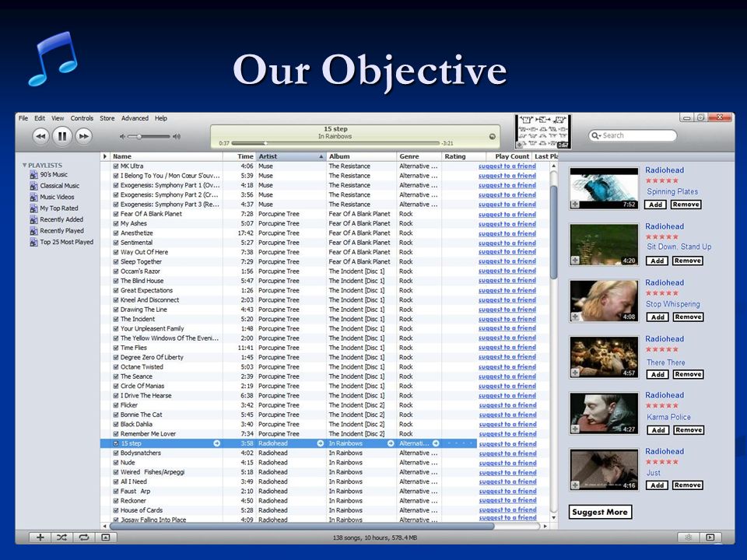Image resolution: width=747 pixels, height=560 pixels.
Task: Toggle shuffle in the bottom toolbar
Action: coord(62,537)
